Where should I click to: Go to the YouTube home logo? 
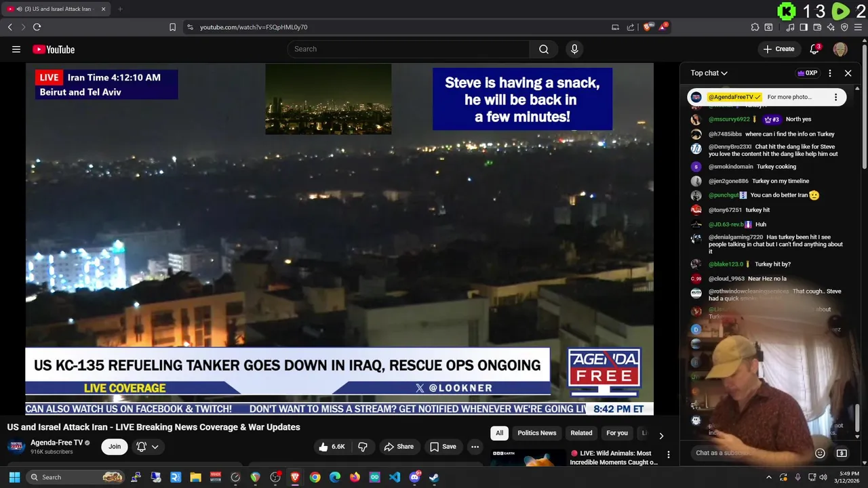(54, 49)
